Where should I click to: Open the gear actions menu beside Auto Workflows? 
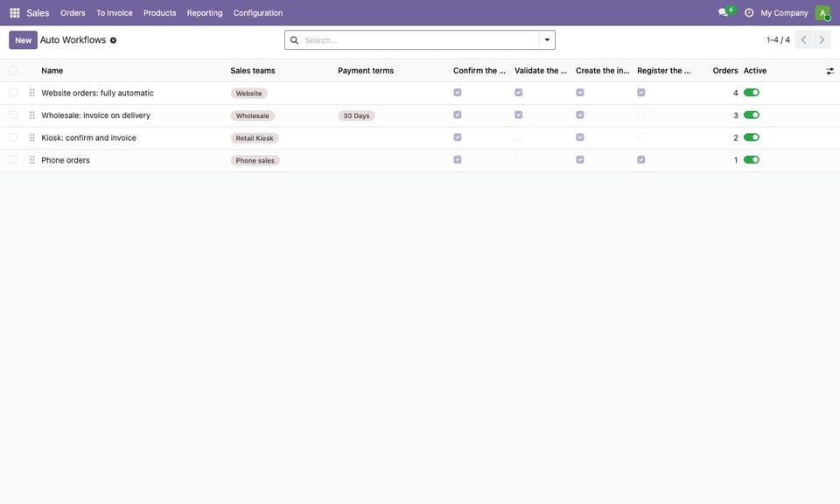click(113, 40)
